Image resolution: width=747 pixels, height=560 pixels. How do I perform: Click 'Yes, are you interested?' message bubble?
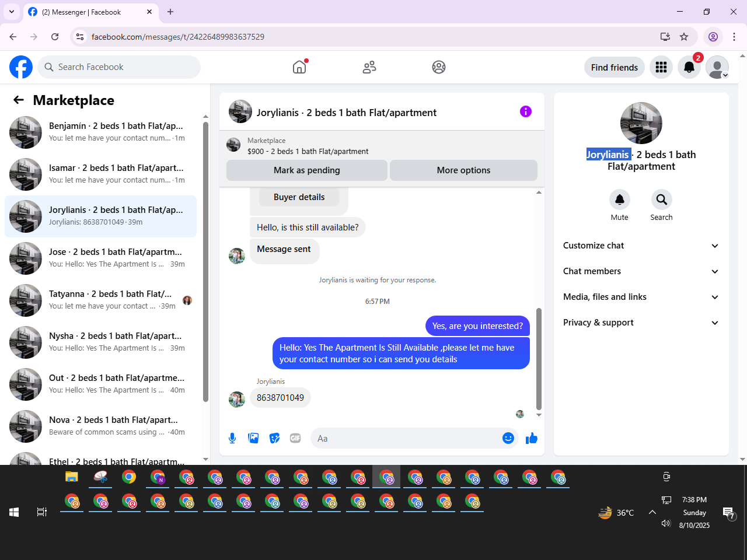(477, 326)
